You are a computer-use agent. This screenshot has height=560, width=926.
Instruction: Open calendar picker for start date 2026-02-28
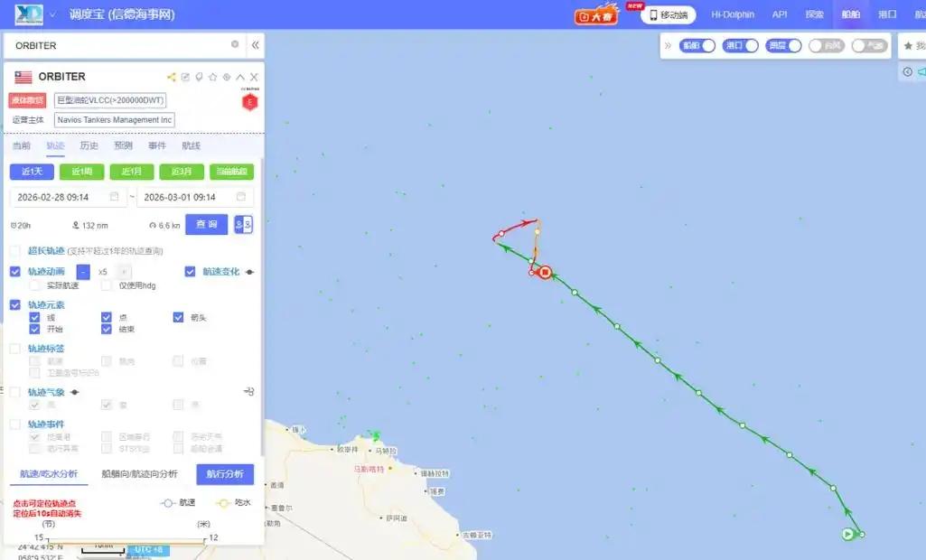[115, 197]
